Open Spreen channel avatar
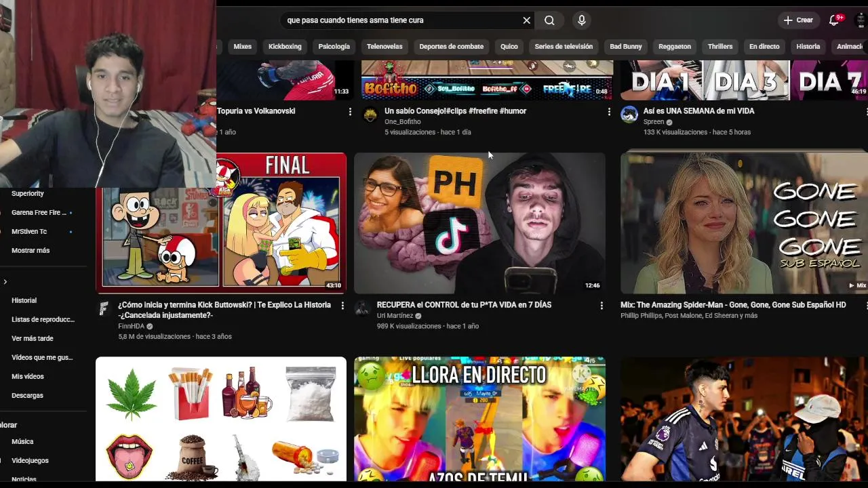This screenshot has width=868, height=488. [x=629, y=115]
